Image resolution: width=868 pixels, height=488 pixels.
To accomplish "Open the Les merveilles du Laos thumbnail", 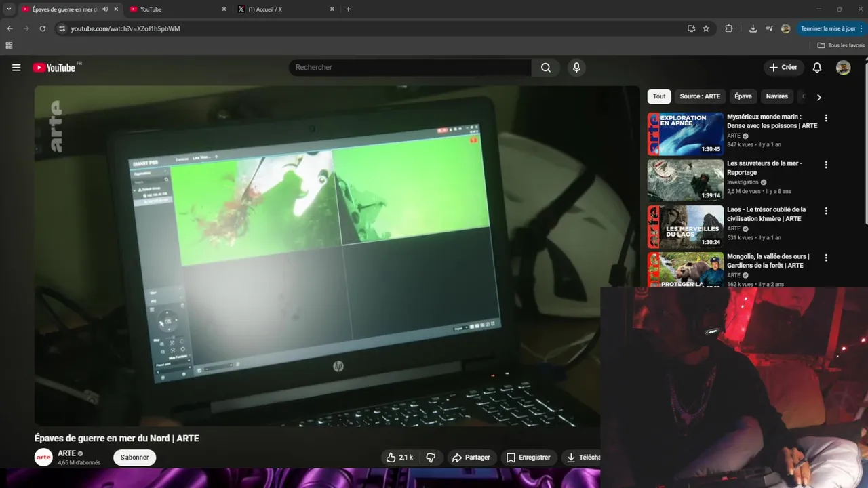I will pyautogui.click(x=686, y=226).
